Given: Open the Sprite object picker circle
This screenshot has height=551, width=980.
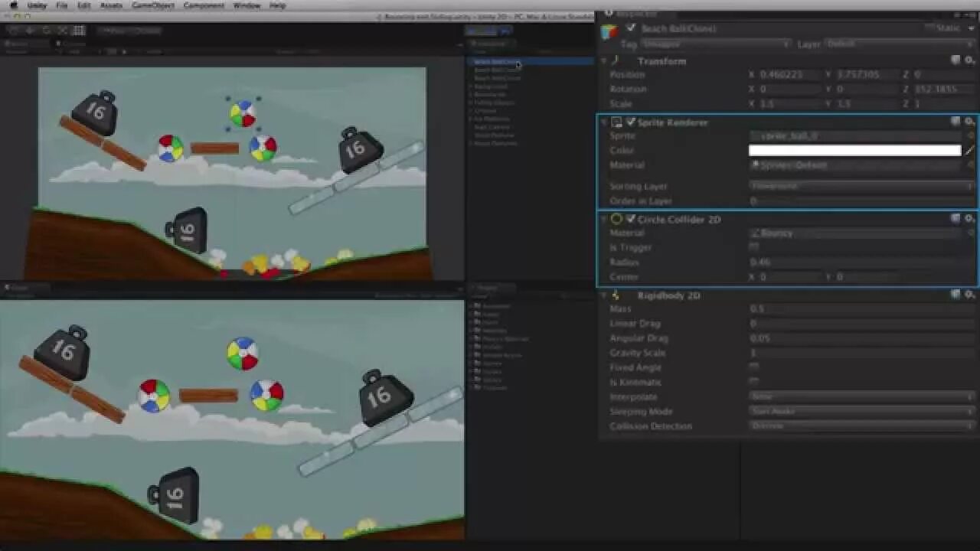Looking at the screenshot, I should 971,136.
